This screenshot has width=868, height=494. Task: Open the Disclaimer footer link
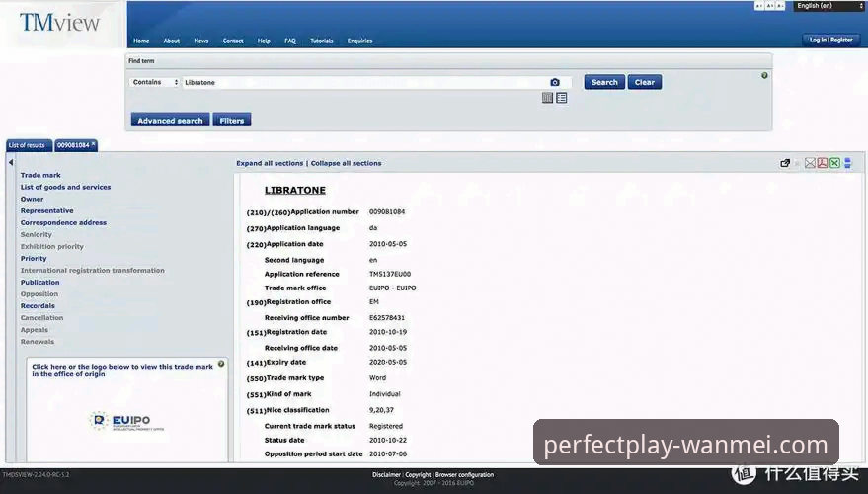point(386,475)
